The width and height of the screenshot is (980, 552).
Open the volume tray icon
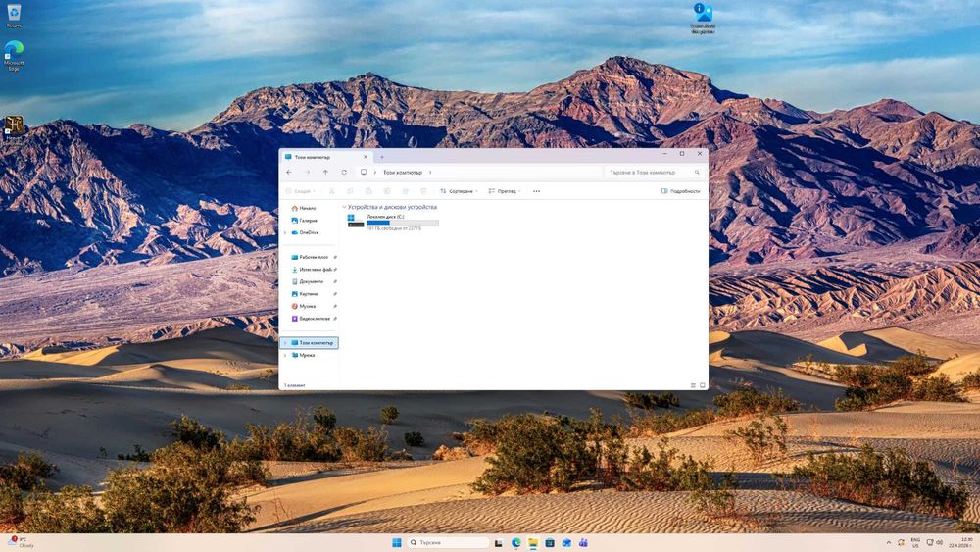click(x=940, y=542)
